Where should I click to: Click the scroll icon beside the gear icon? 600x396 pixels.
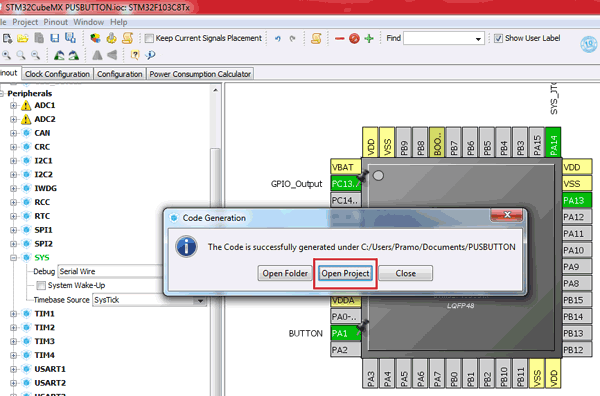tap(127, 38)
